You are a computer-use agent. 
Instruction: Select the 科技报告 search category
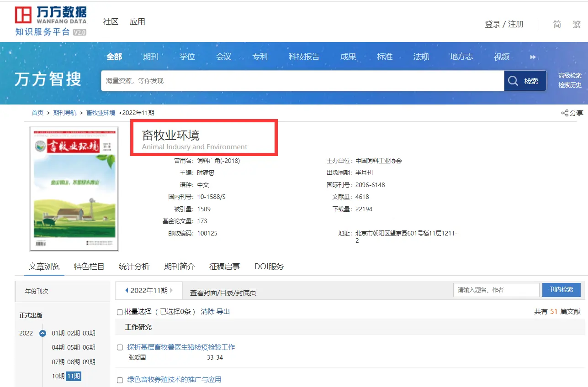(x=304, y=57)
